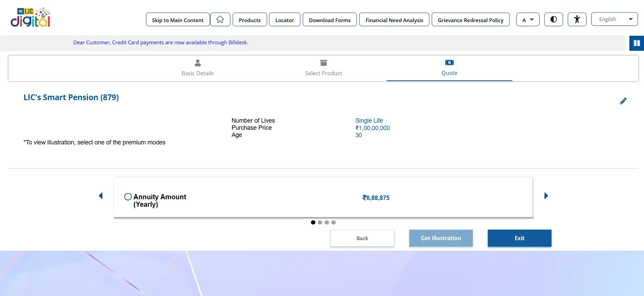Select the first carousel dot
644x296 pixels.
[313, 222]
